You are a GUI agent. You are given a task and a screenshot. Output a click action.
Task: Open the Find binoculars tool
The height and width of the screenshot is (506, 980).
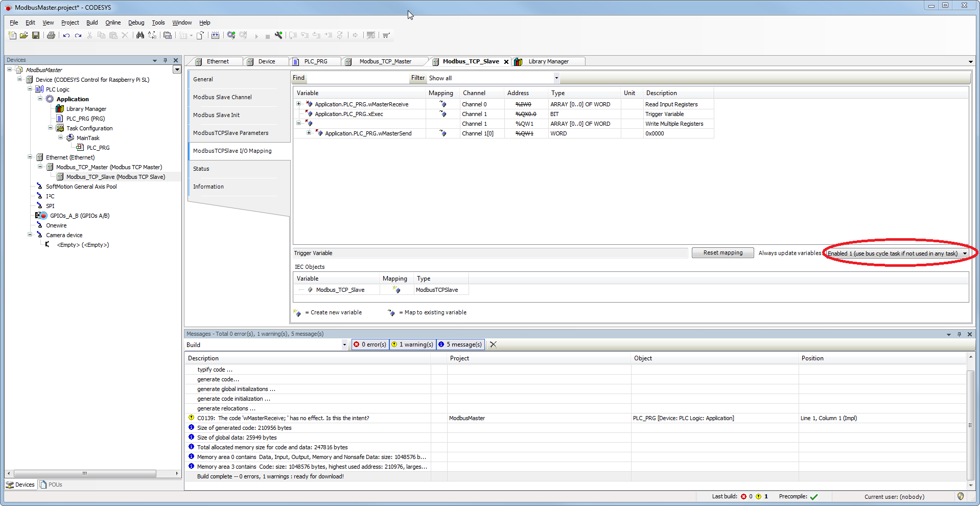coord(139,35)
